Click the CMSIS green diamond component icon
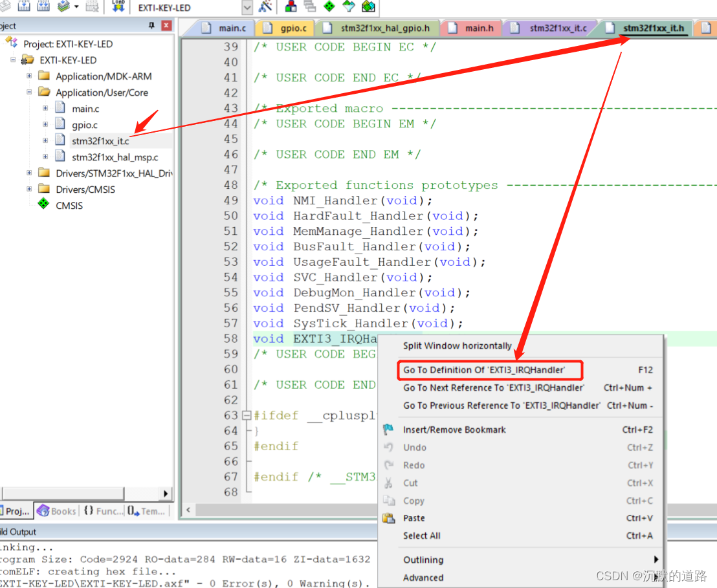Viewport: 717px width, 588px height. pos(43,204)
